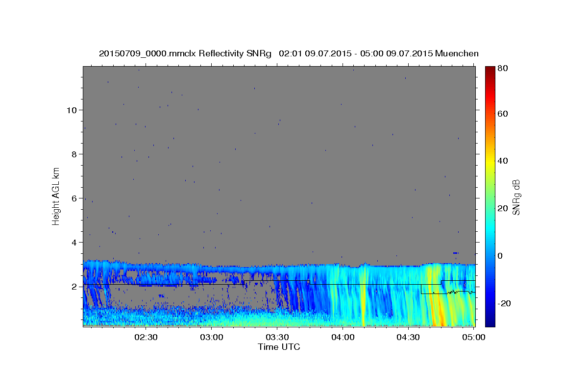The height and width of the screenshot is (392, 588).
Task: Click the colorbar value 60
Action: (503, 113)
